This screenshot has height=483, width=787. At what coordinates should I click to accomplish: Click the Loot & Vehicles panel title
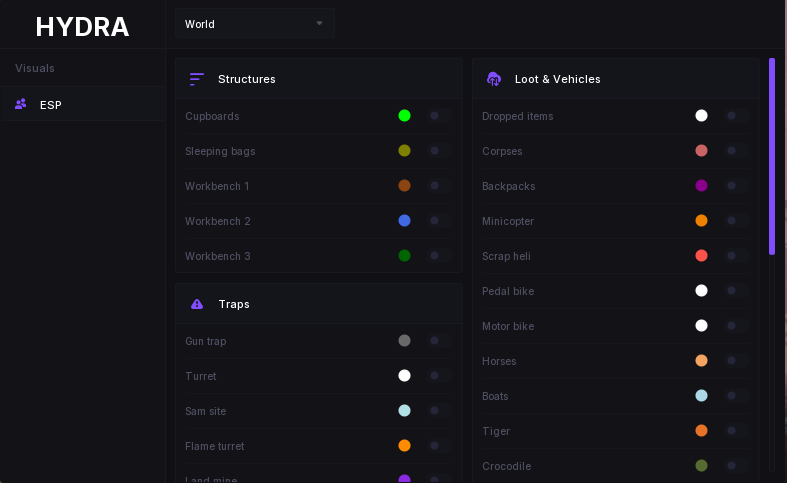click(558, 79)
